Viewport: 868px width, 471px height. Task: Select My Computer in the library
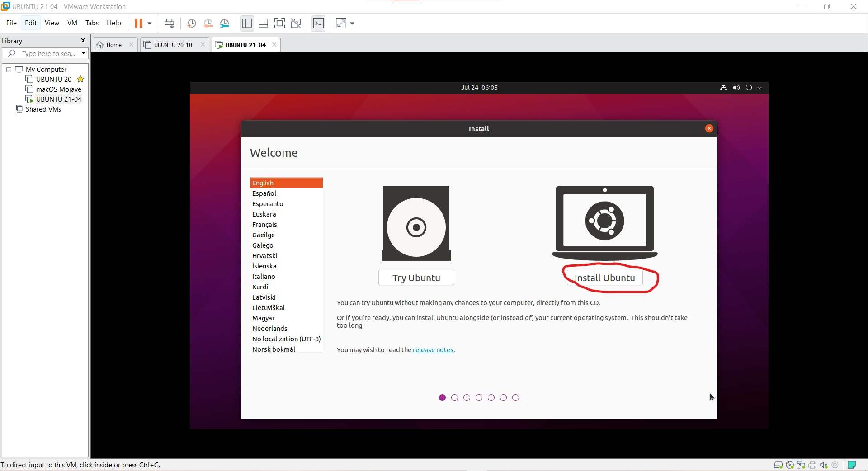click(x=46, y=70)
